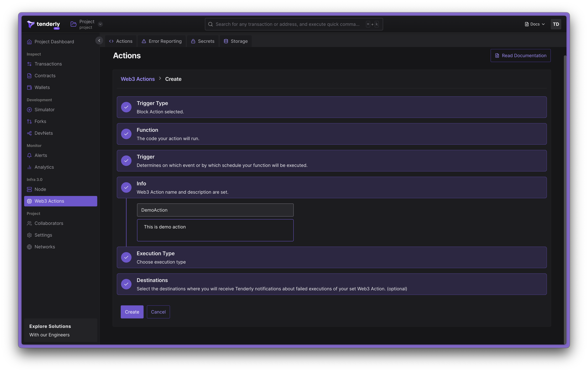The image size is (588, 372).
Task: Switch to the Actions tab
Action: 121,41
